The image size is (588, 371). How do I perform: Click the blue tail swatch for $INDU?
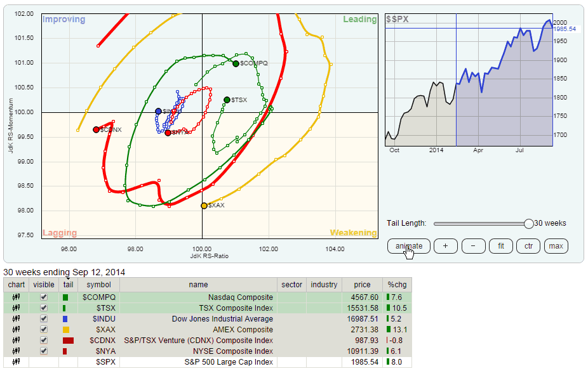(x=65, y=319)
